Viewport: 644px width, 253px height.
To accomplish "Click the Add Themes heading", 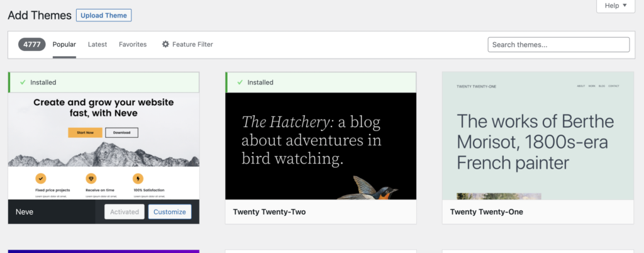I will coord(40,15).
